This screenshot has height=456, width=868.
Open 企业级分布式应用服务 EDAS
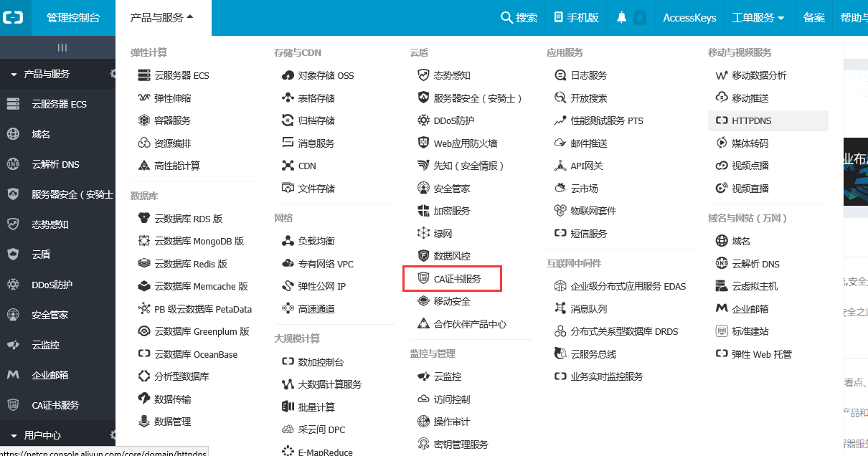click(628, 286)
